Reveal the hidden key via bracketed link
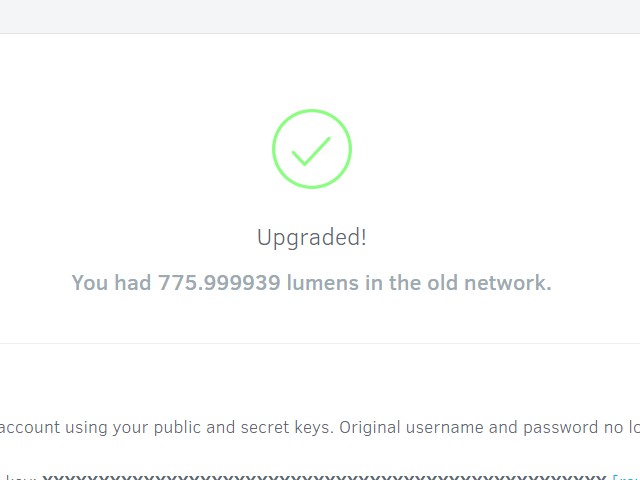The image size is (640, 480). (625, 477)
